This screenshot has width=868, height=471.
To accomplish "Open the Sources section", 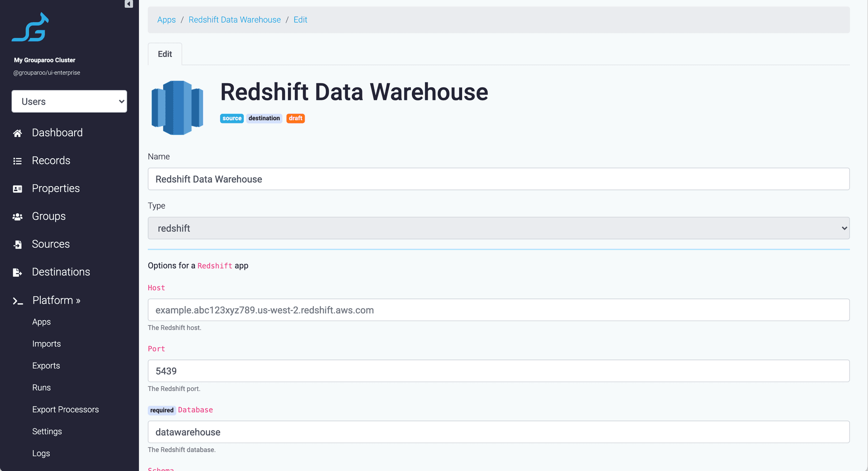I will pyautogui.click(x=51, y=244).
